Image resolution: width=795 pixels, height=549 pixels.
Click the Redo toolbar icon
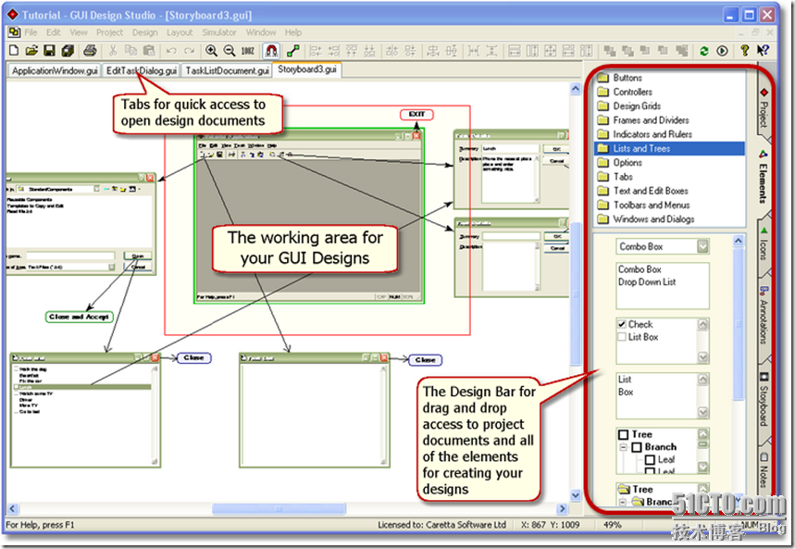point(189,50)
